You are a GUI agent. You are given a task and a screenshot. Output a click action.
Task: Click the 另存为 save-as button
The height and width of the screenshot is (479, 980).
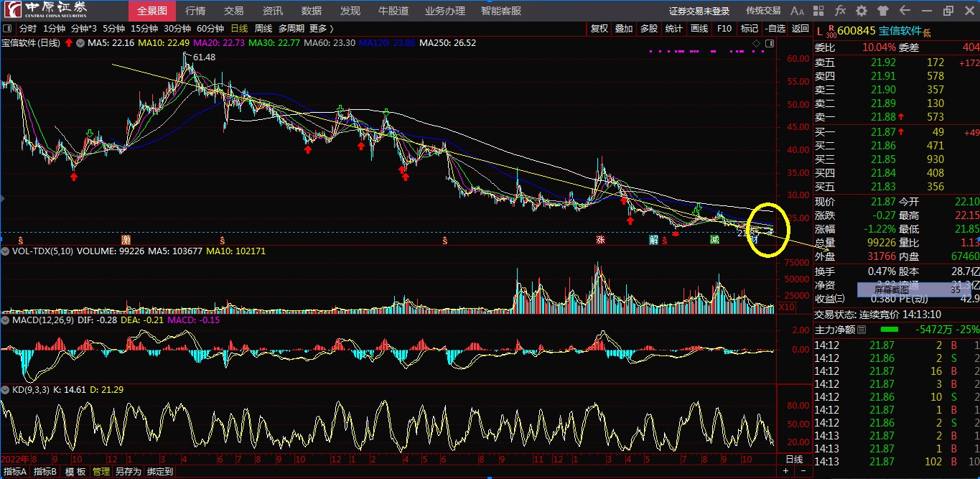tap(129, 472)
